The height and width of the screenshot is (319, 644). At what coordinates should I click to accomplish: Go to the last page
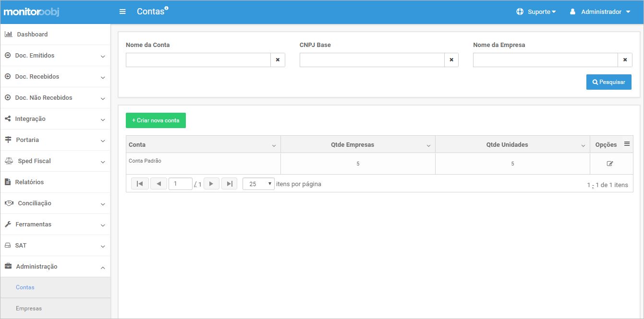(230, 184)
